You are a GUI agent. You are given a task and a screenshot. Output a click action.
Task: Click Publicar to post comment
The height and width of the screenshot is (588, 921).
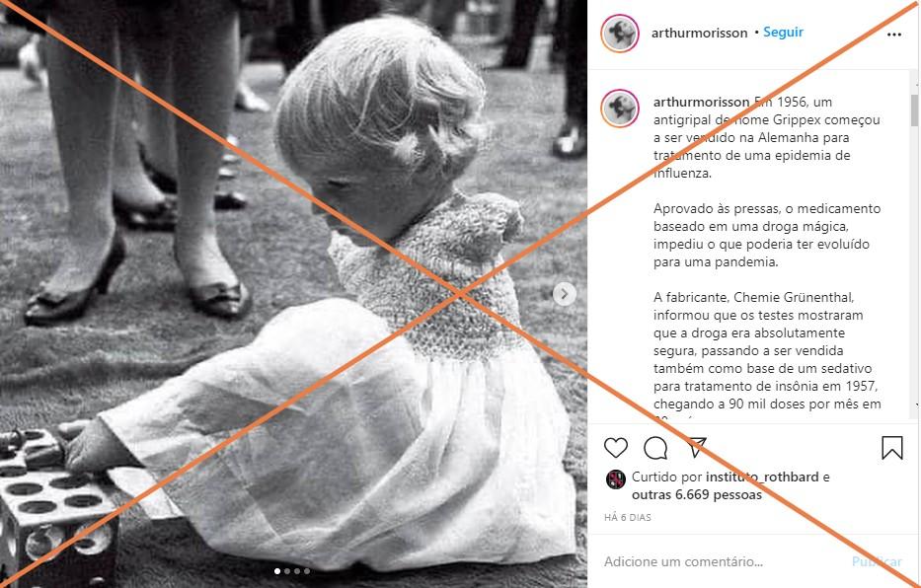point(877,561)
